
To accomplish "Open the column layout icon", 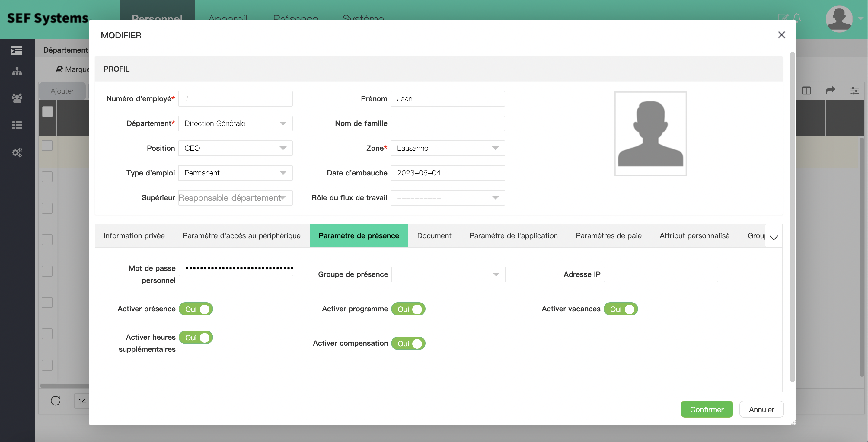I will pyautogui.click(x=806, y=90).
